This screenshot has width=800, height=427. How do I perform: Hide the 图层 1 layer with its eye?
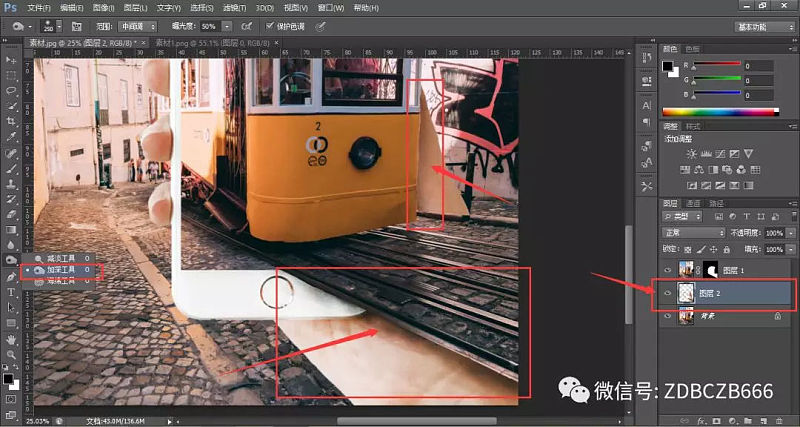[667, 270]
